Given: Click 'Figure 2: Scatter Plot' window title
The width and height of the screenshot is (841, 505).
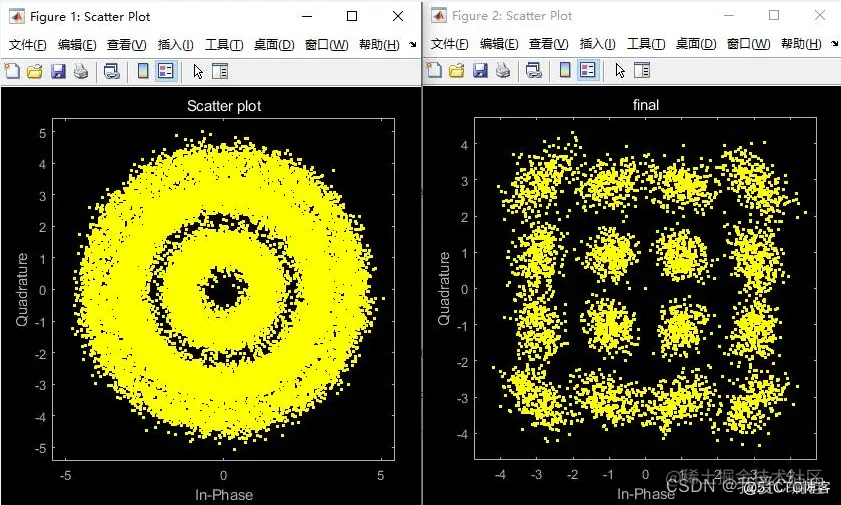Looking at the screenshot, I should (x=512, y=16).
